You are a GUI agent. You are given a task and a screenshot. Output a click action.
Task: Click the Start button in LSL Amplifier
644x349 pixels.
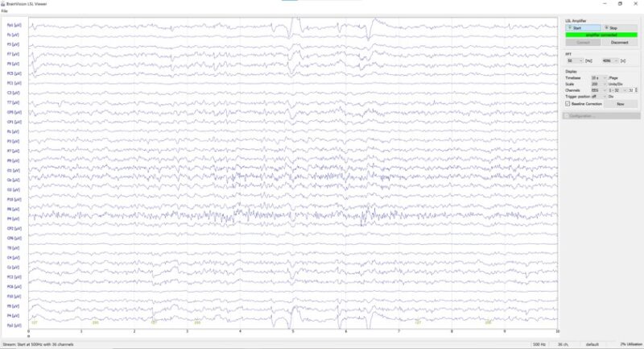(583, 28)
